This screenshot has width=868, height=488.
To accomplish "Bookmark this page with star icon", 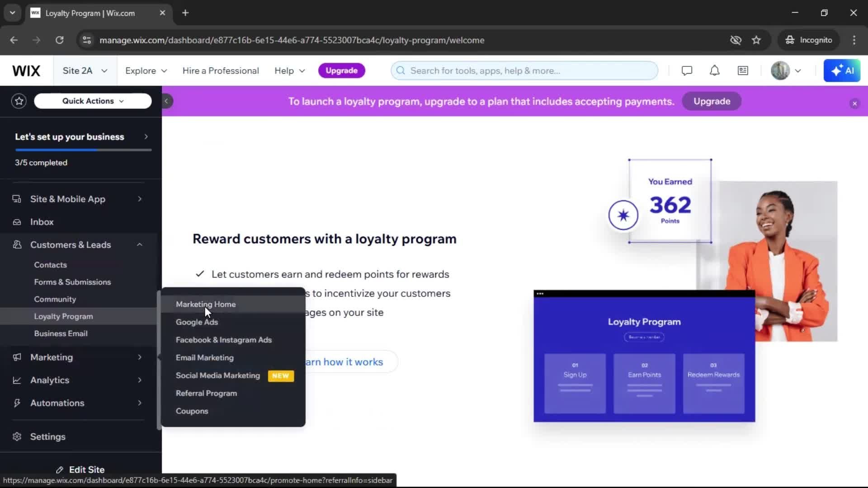I will 756,40.
